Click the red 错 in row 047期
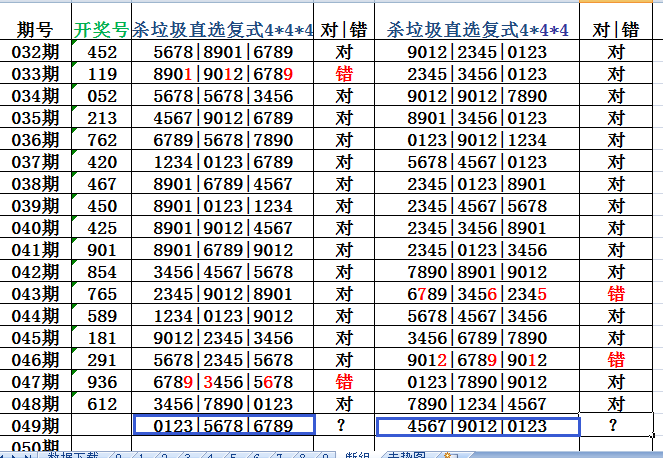The height and width of the screenshot is (458, 663). pos(344,381)
